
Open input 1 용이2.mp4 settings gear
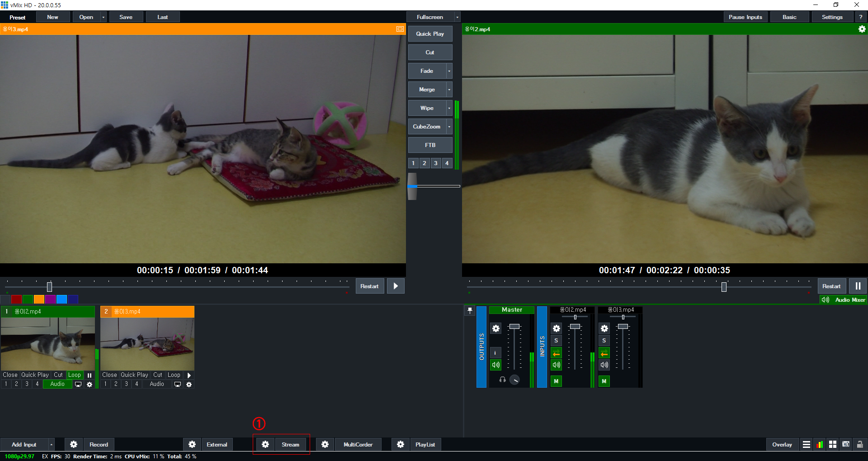pyautogui.click(x=90, y=385)
